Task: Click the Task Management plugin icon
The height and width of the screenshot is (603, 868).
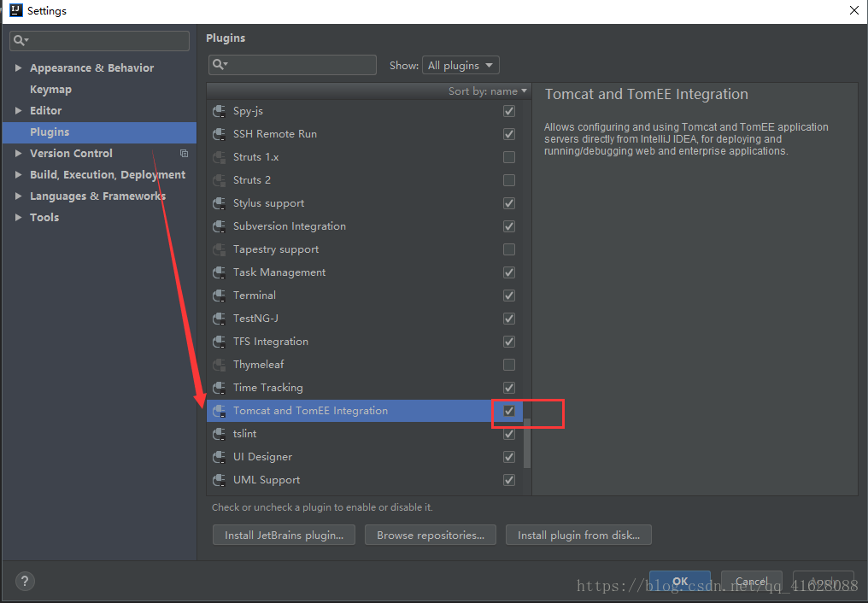Action: pyautogui.click(x=220, y=272)
